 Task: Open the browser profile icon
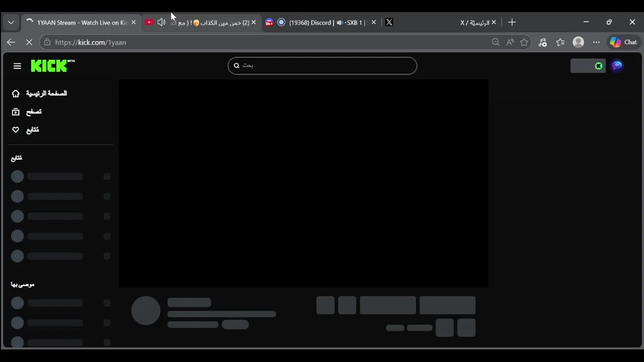pos(579,42)
